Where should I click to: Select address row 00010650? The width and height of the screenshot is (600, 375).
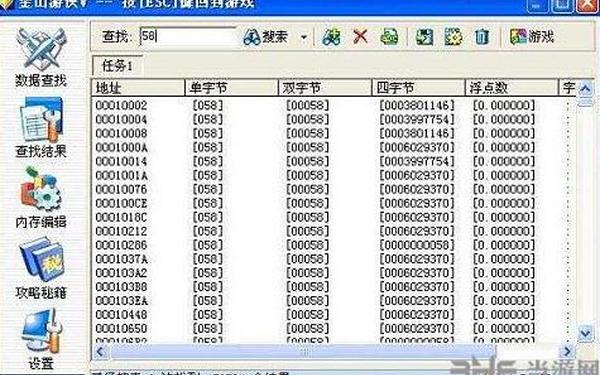click(x=121, y=329)
